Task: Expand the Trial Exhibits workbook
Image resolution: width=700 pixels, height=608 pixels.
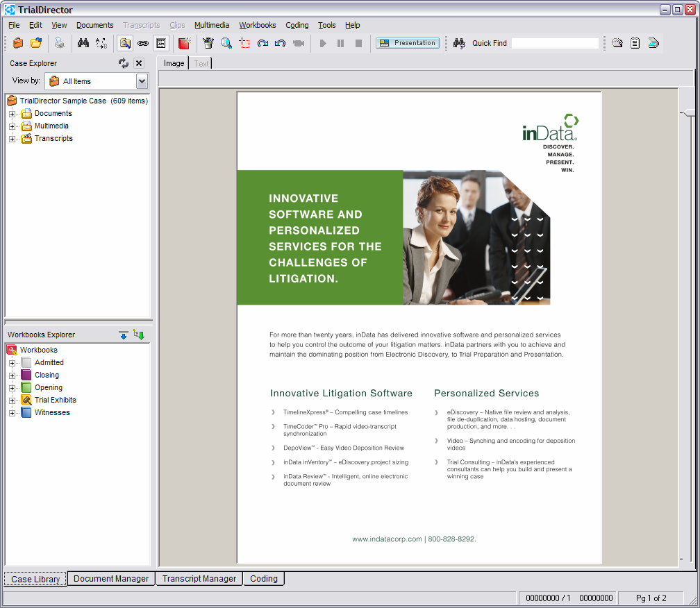Action: tap(12, 400)
